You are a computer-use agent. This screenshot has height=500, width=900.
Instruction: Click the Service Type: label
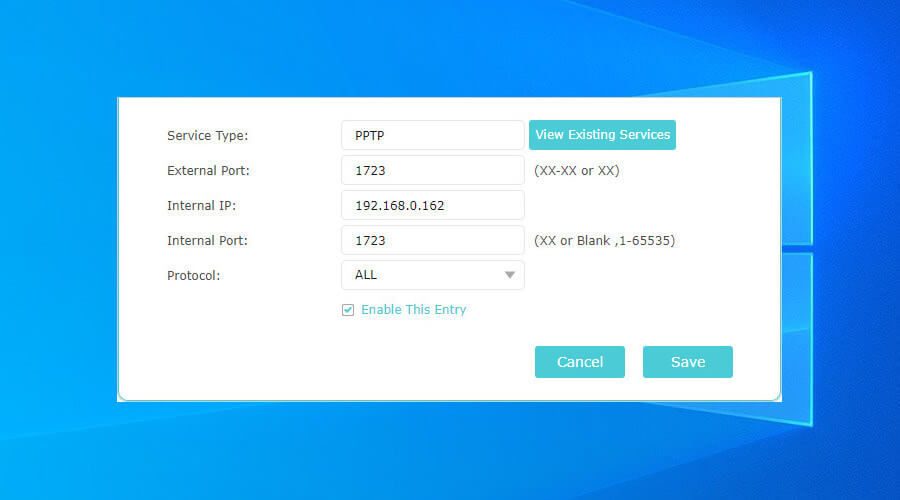point(208,136)
